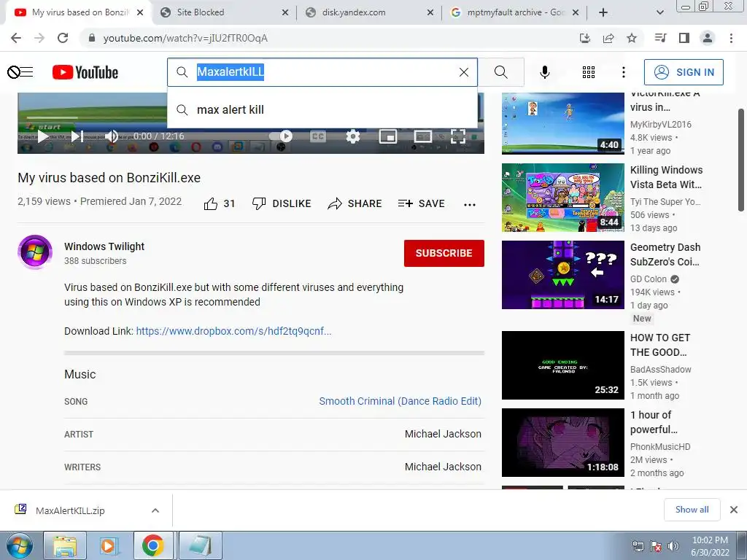Open the media control icon in Chrome toolbar

click(x=660, y=38)
